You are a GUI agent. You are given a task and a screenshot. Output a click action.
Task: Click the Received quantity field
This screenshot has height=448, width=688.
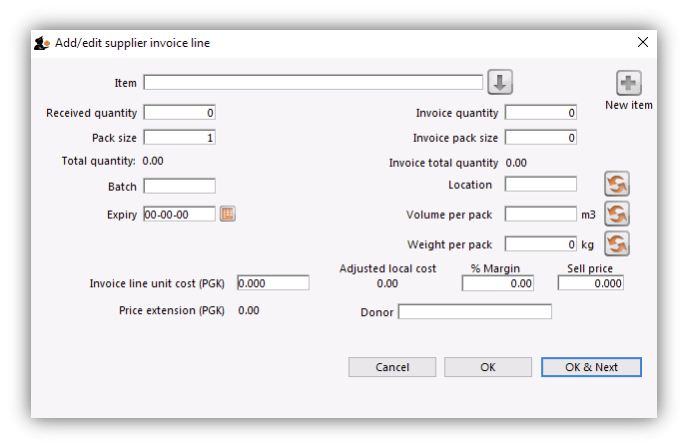tap(179, 113)
